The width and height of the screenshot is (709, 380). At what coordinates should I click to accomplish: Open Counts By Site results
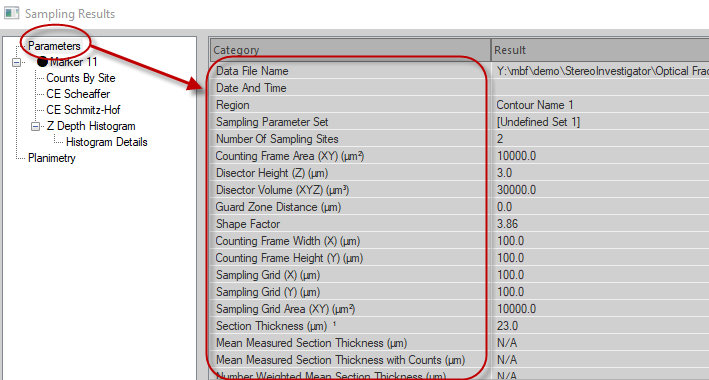click(x=80, y=78)
